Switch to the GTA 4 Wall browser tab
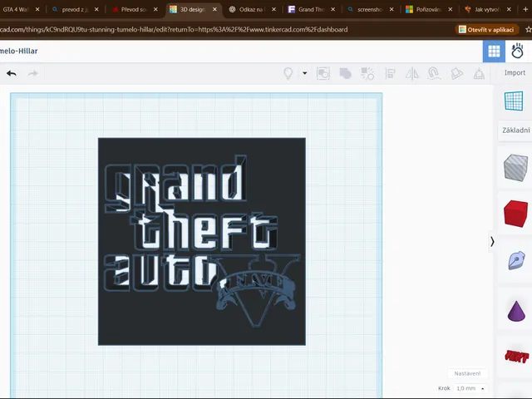Image resolution: width=532 pixels, height=399 pixels. 16,9
